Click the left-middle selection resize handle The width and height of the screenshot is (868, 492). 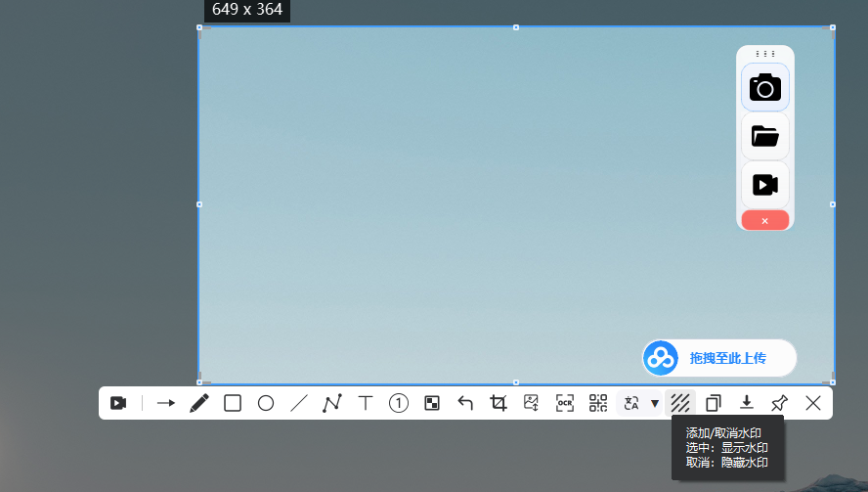(x=199, y=204)
